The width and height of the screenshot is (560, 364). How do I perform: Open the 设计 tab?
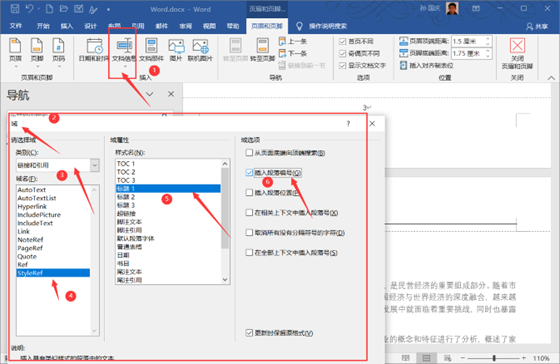[90, 26]
